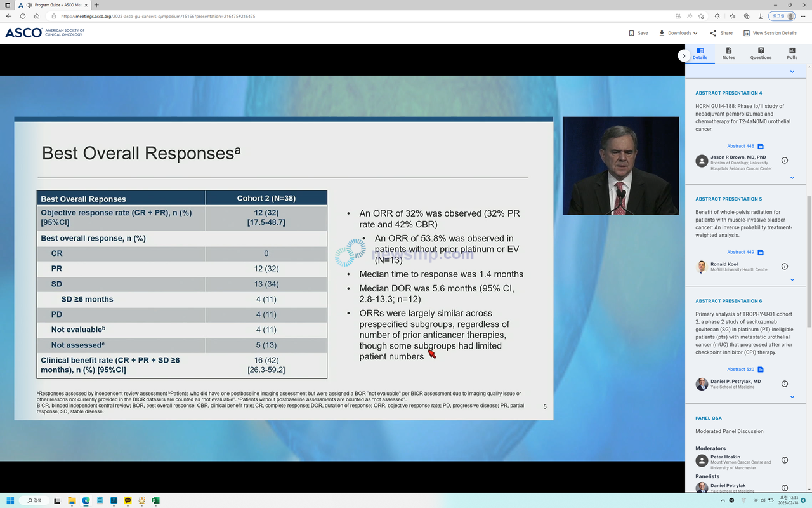Click Jason R Brown speaker avatar
The width and height of the screenshot is (812, 508).
(x=702, y=161)
